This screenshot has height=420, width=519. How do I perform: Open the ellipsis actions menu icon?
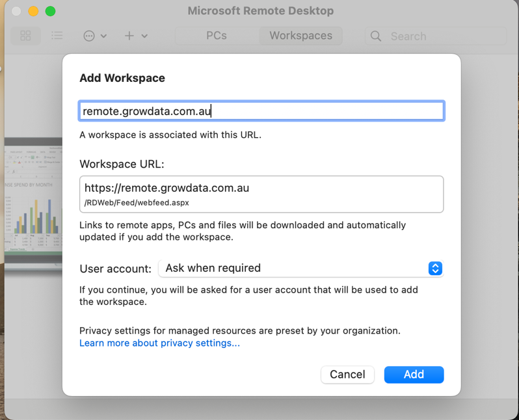coord(89,36)
